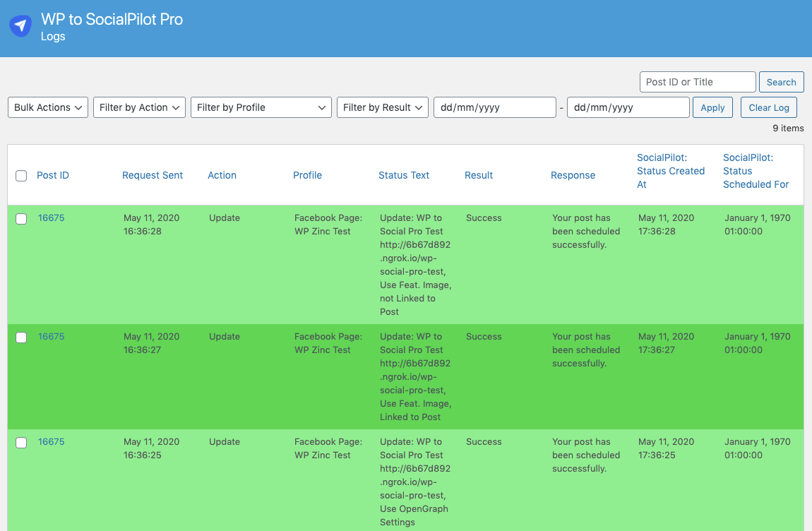Open post 16675 in the 16:36:27 row
The width and height of the screenshot is (812, 531).
point(52,336)
